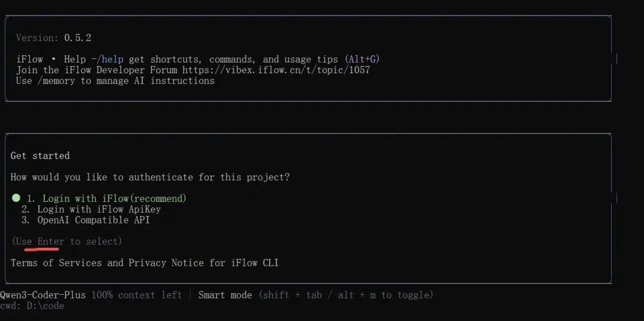This screenshot has width=644, height=321.
Task: Open Terms of Services and Privacy Notice
Action: pyautogui.click(x=144, y=263)
